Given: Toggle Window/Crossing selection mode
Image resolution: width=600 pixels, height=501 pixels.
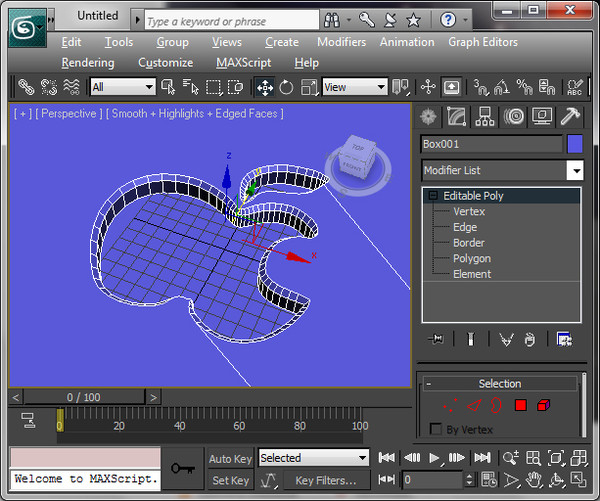Looking at the screenshot, I should [x=235, y=87].
